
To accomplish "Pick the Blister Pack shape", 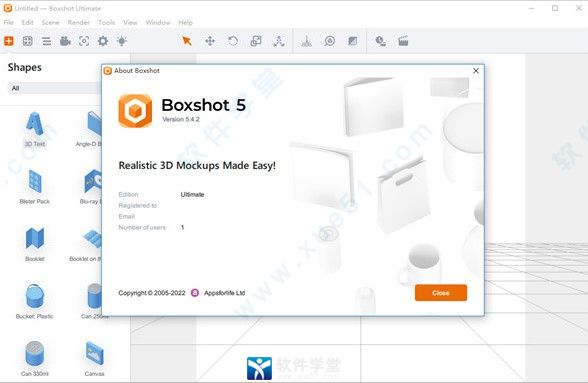I will (34, 186).
